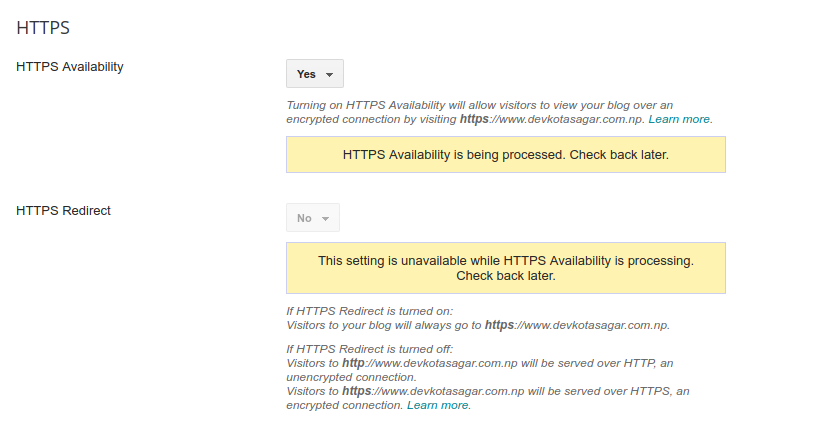Click 'If HTTPS Redirect is turned off' text
816x430 pixels.
[369, 349]
